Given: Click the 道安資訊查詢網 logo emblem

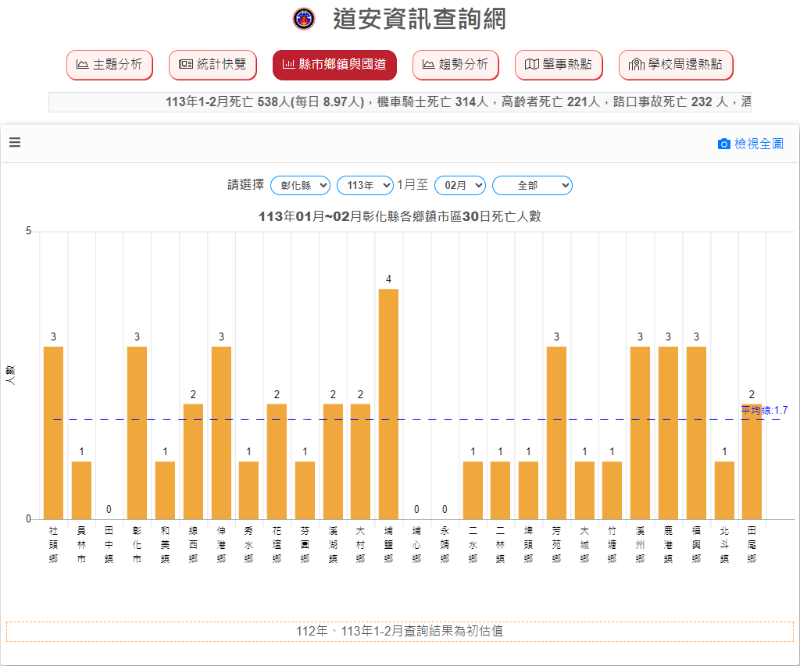Looking at the screenshot, I should 303,19.
